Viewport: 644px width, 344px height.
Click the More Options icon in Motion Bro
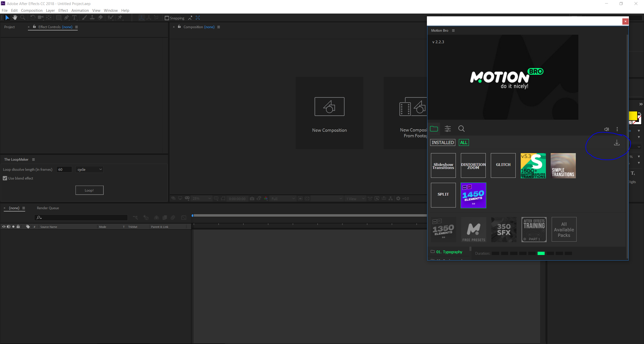[617, 129]
